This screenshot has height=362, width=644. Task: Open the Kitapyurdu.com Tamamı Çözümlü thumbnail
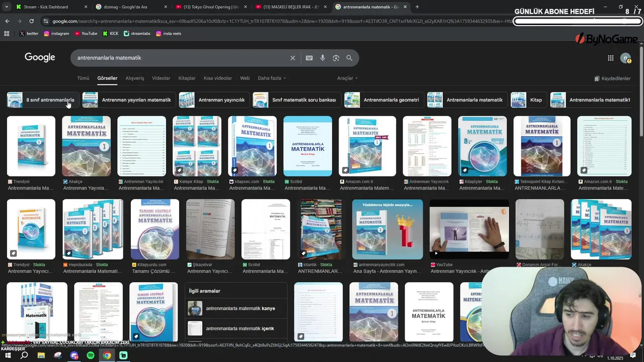(x=155, y=229)
